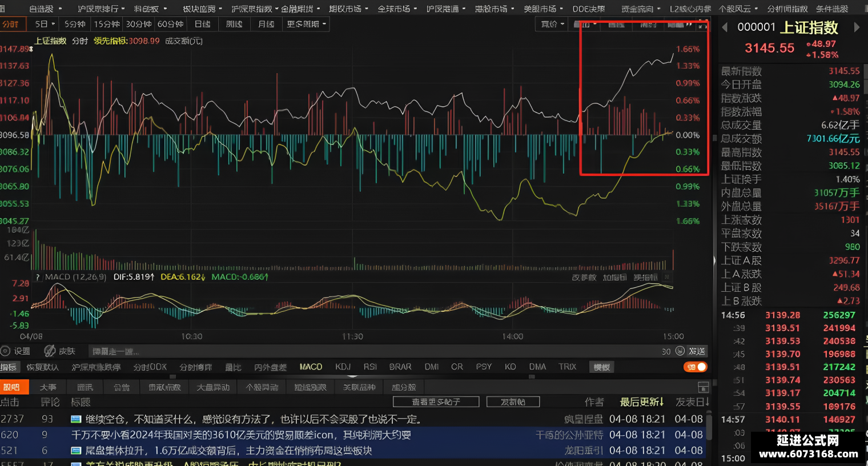
Task: Open the more periods dropdown
Action: click(307, 24)
